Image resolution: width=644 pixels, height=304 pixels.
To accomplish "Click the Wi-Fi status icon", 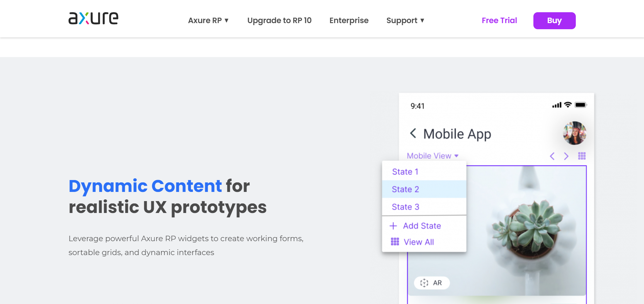I will coord(568,105).
